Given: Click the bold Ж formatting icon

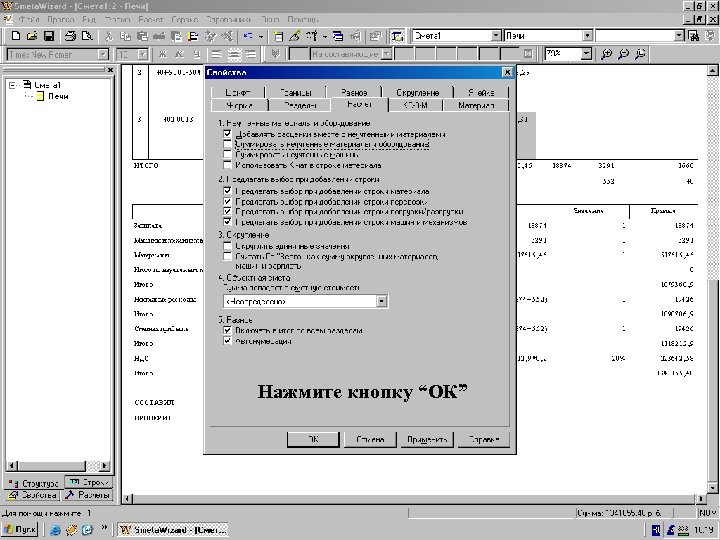Looking at the screenshot, I should [162, 54].
